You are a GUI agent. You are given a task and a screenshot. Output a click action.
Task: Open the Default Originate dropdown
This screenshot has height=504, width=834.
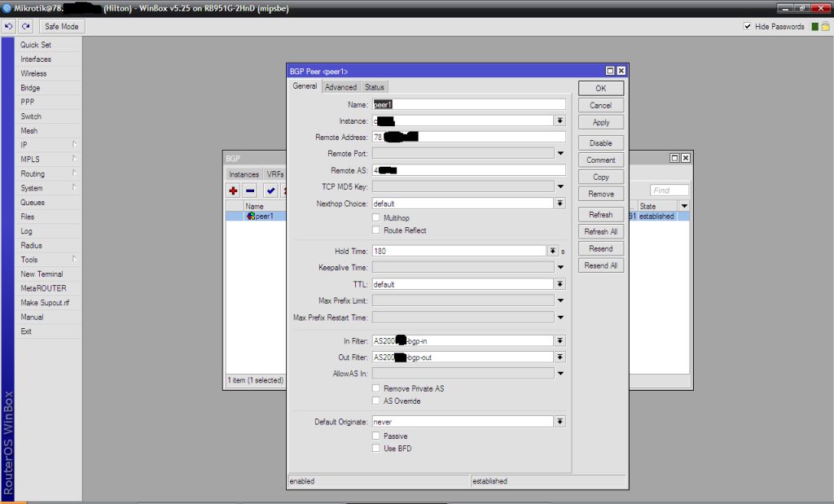(x=560, y=422)
